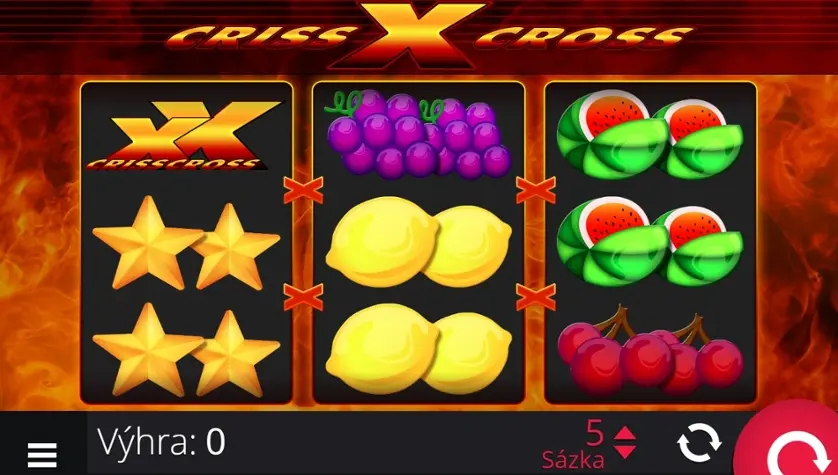Click the CrissCross XX symbol

click(184, 135)
